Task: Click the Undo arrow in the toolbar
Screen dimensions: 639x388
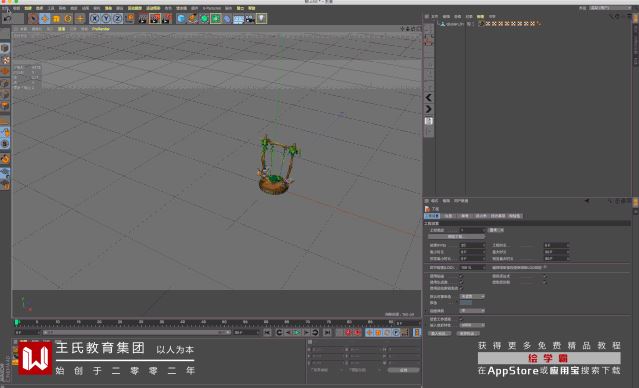Action: [x=7, y=18]
